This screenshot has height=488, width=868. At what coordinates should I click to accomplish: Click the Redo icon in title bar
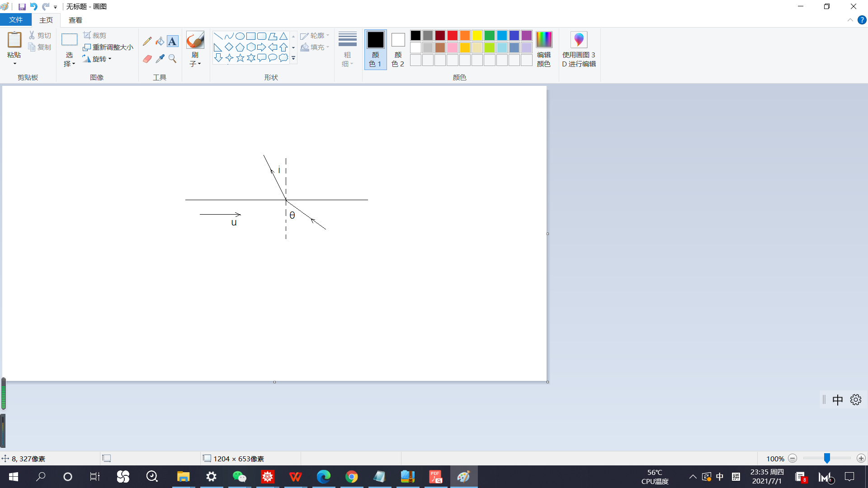(x=46, y=7)
